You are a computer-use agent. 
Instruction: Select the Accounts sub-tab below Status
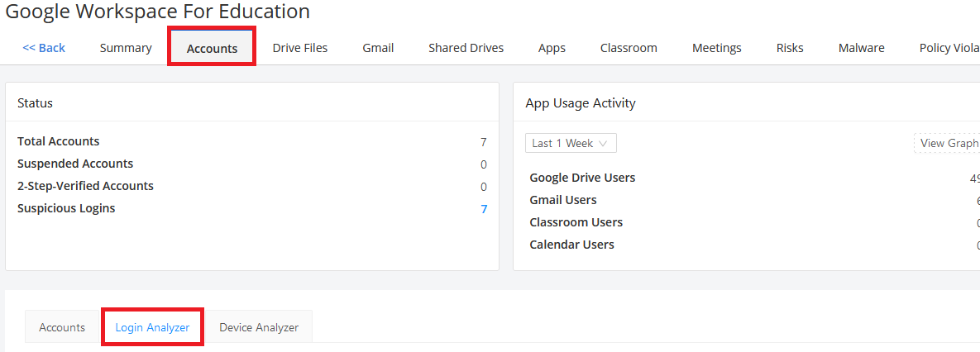(x=62, y=327)
